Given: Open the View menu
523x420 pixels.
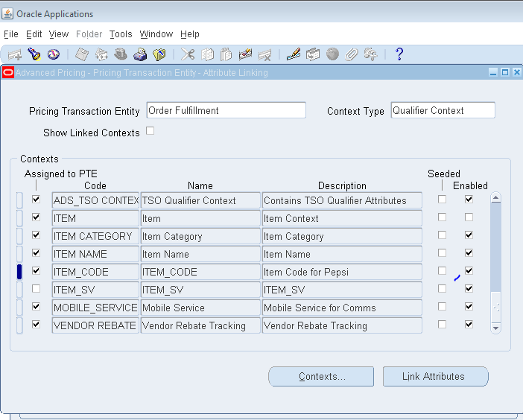Looking at the screenshot, I should [59, 34].
